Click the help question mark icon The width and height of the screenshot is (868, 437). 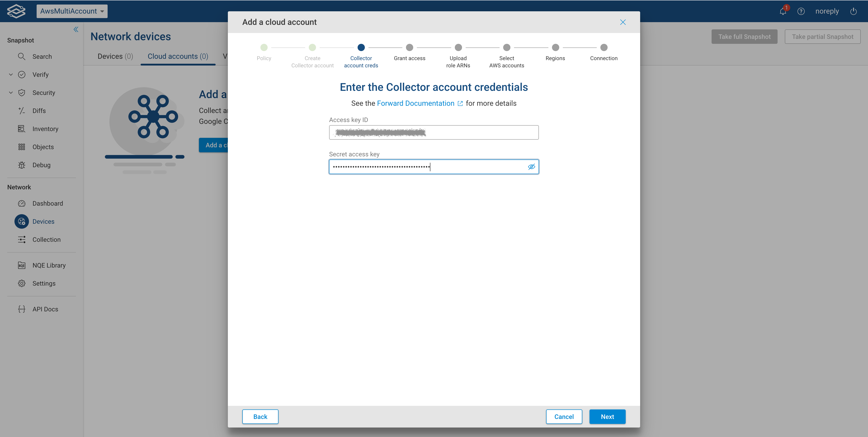coord(801,11)
